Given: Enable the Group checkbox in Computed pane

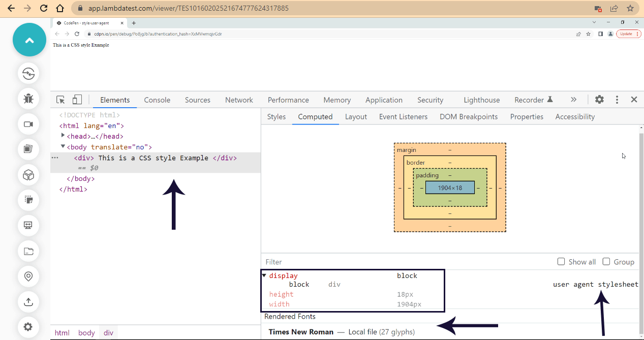Looking at the screenshot, I should tap(606, 261).
